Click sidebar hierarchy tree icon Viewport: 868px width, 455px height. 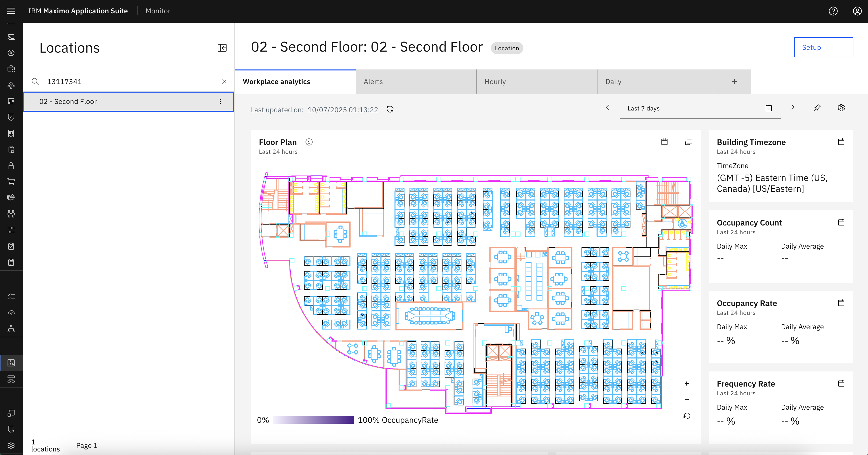coord(11,329)
